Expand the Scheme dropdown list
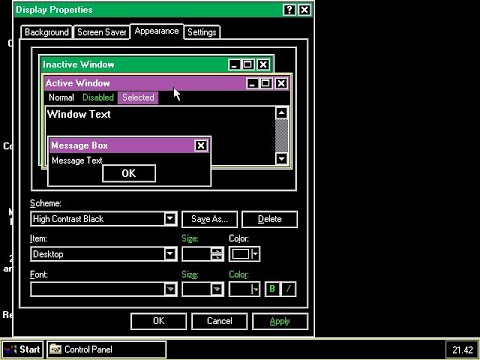Viewport: 480px width, 360px height. (170, 219)
